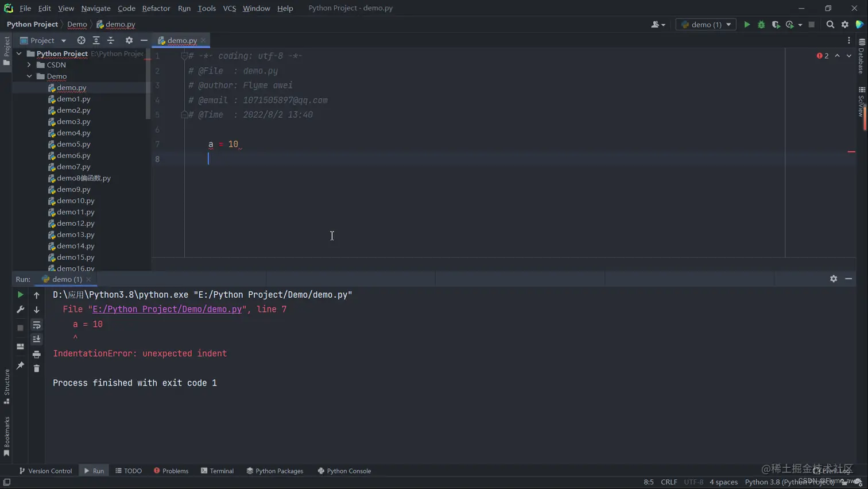Run the demo (1) configuration
The image size is (868, 489).
point(747,25)
